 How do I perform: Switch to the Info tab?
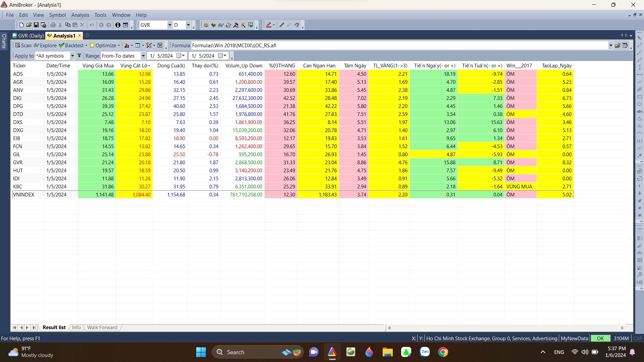tap(76, 327)
